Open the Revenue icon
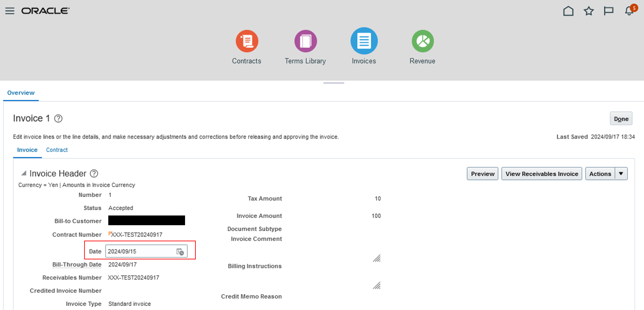This screenshot has height=310, width=644. pyautogui.click(x=422, y=41)
